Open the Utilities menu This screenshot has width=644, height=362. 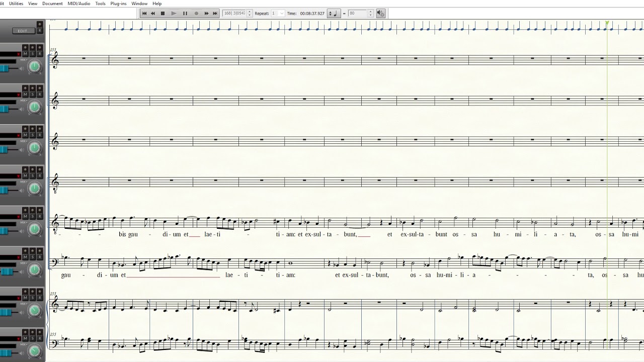[x=16, y=4]
